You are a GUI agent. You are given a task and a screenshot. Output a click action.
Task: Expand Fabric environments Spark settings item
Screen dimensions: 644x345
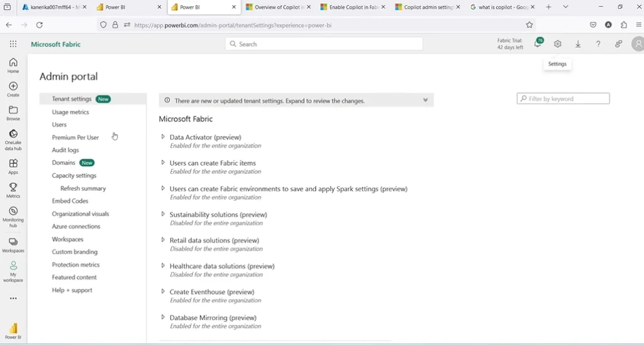coord(163,188)
